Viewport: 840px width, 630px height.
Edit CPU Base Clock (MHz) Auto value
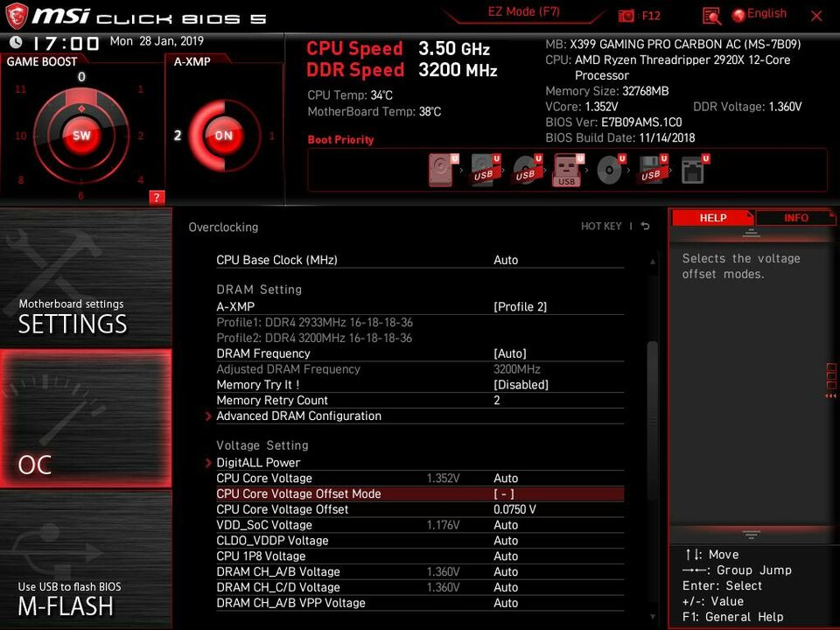pos(506,261)
